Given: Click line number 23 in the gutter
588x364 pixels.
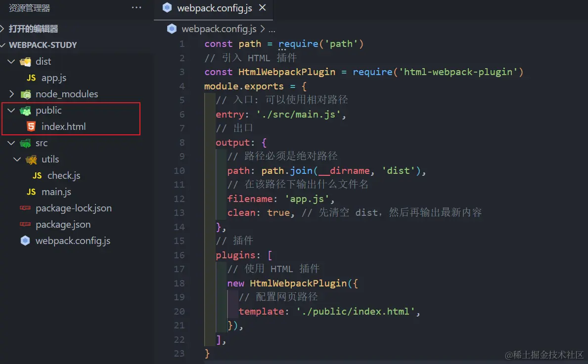Looking at the screenshot, I should tap(179, 354).
